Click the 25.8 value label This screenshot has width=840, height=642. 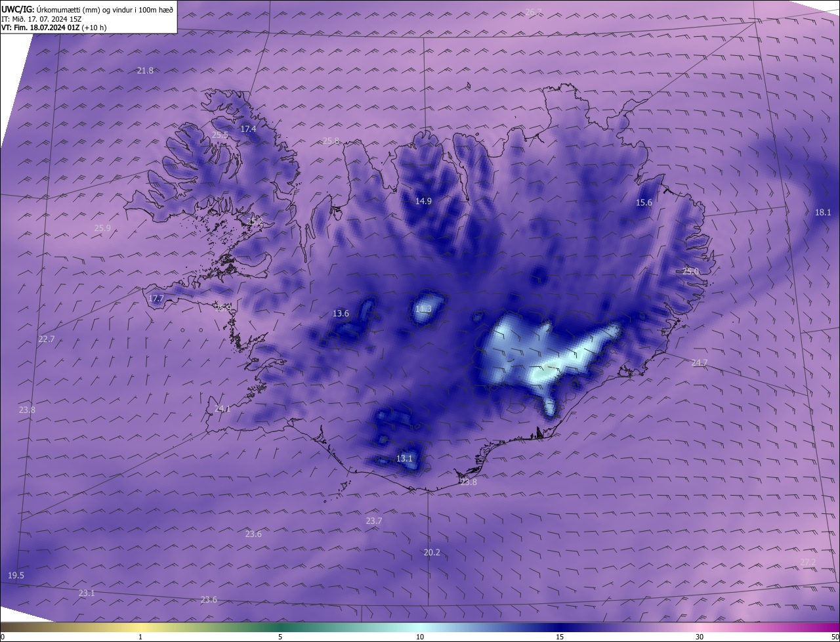(x=331, y=141)
